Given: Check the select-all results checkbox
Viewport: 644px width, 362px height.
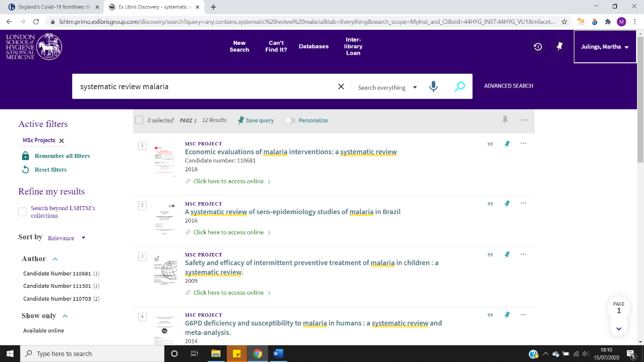Looking at the screenshot, I should tap(140, 120).
